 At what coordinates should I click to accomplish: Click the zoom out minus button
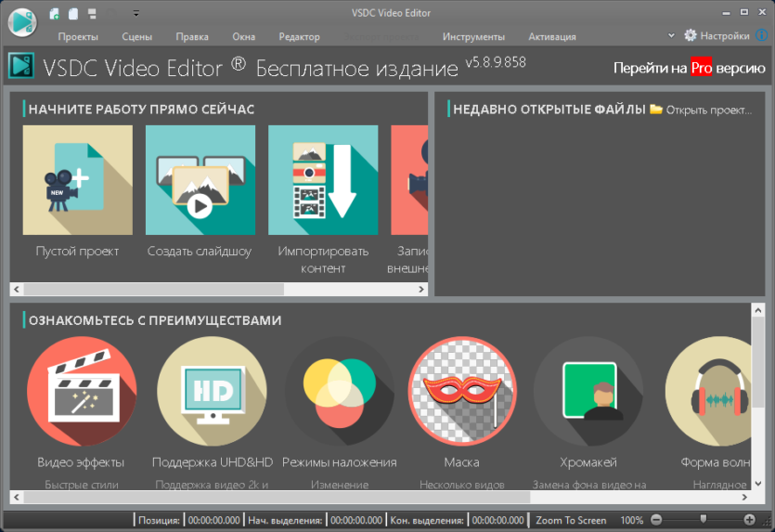point(656,520)
